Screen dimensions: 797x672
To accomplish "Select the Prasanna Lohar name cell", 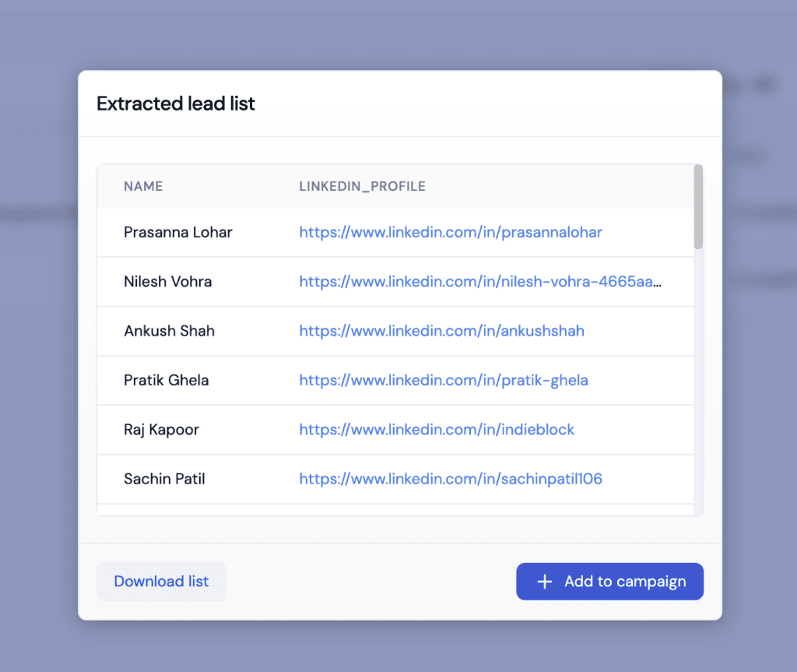I will pyautogui.click(x=178, y=232).
